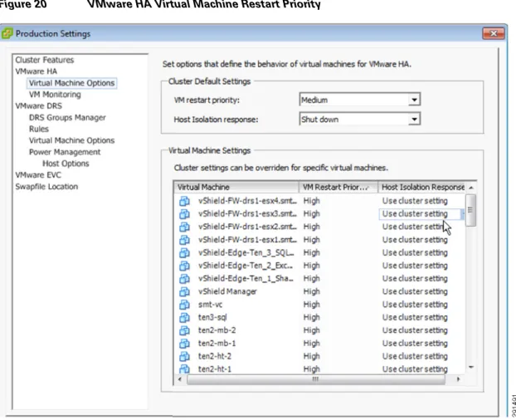Click Use cluster setting for vShield-Edge-Ten_3_SQL
516x420 pixels.
[x=415, y=253]
